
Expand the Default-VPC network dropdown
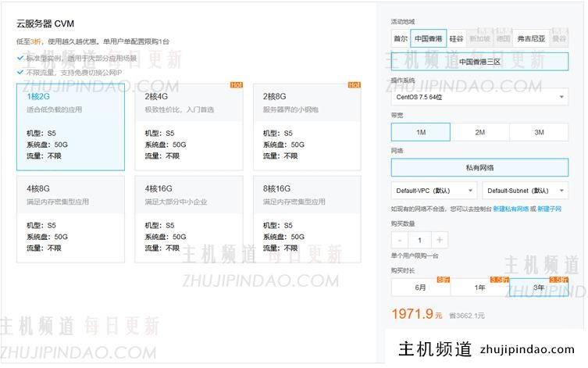click(434, 191)
